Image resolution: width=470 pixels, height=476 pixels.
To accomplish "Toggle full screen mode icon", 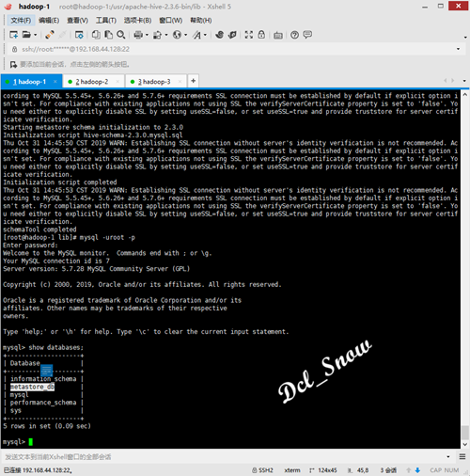I will tap(249, 35).
